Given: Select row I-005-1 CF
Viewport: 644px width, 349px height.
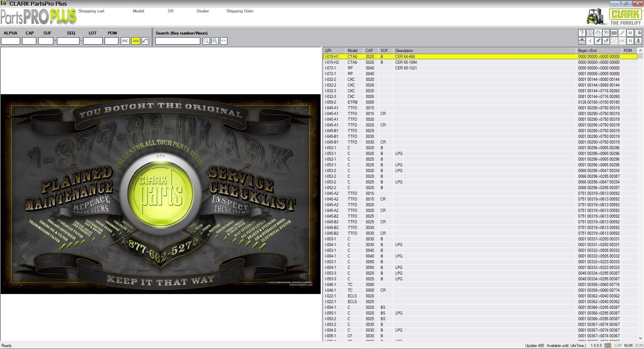Looking at the screenshot, I should point(480,336).
